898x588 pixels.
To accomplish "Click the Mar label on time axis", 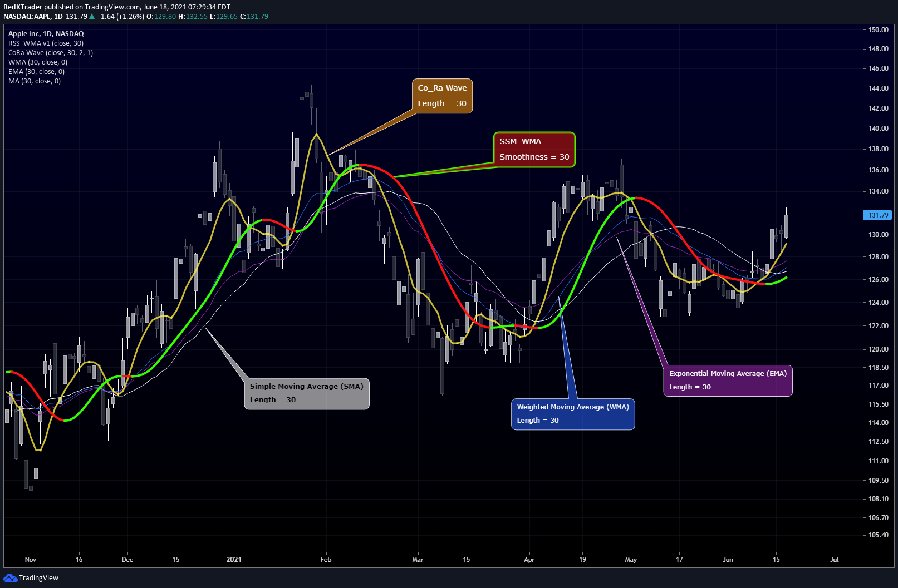I will point(418,560).
